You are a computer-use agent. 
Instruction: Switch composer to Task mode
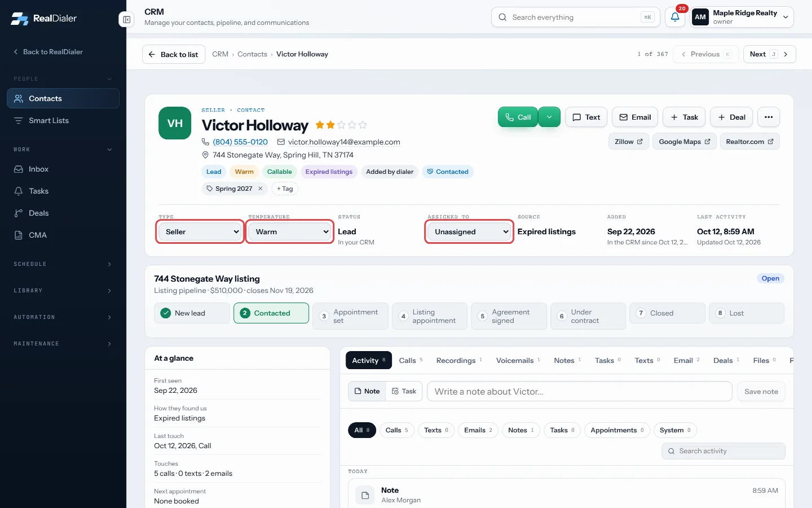tap(404, 391)
